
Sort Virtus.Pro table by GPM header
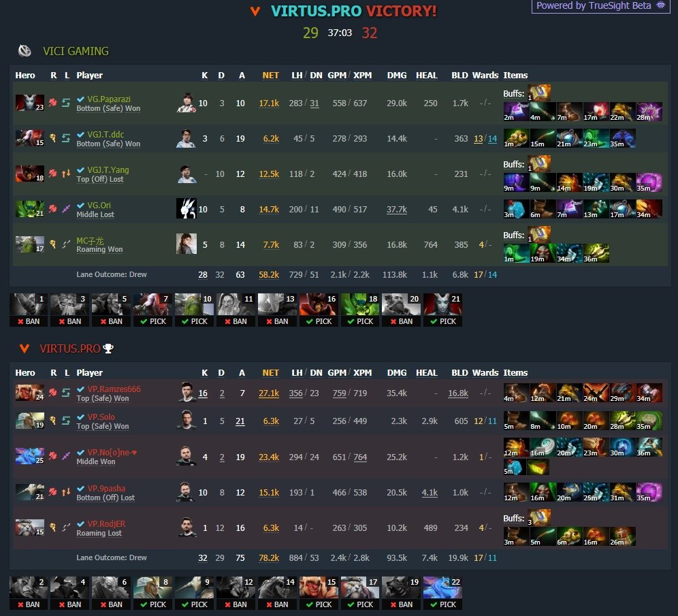[x=337, y=372]
